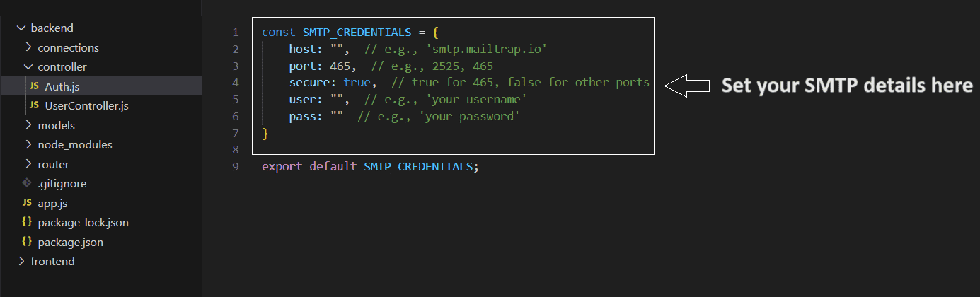The width and height of the screenshot is (980, 297).
Task: Collapse the backend folder chevron
Action: [x=21, y=28]
